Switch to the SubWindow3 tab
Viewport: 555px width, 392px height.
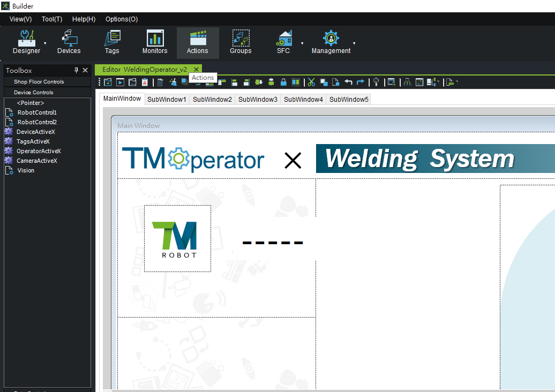pos(258,100)
